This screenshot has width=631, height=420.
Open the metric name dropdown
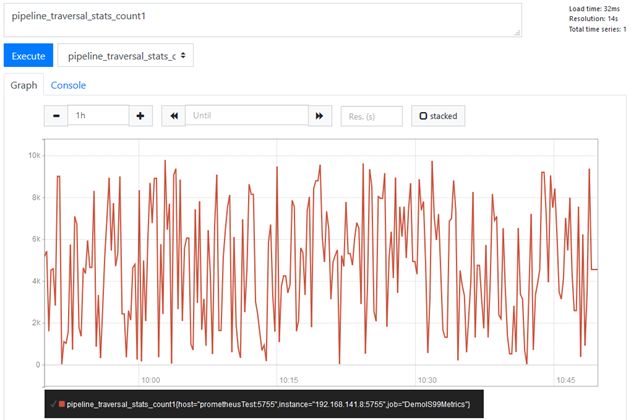[x=126, y=56]
